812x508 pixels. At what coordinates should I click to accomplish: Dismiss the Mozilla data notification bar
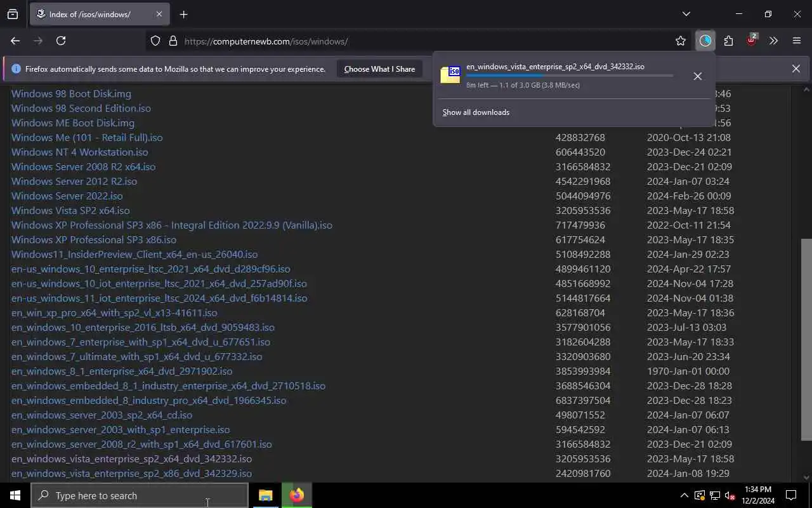(796, 69)
